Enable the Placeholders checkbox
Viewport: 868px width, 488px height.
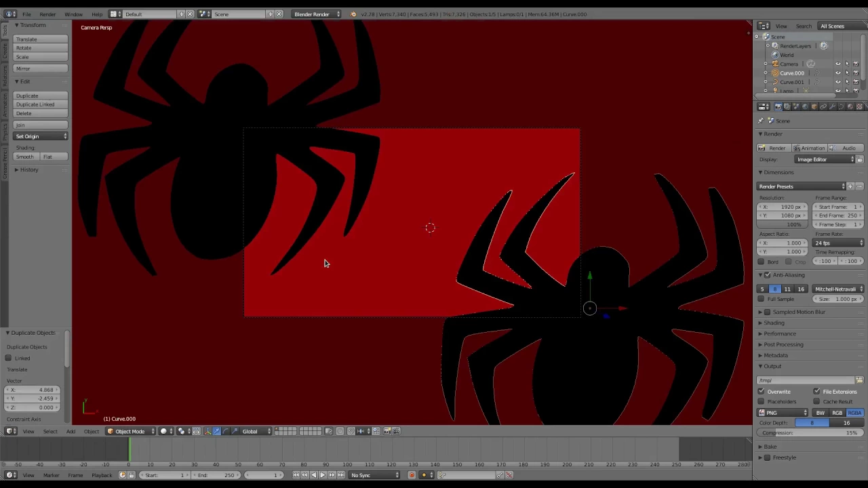(761, 401)
